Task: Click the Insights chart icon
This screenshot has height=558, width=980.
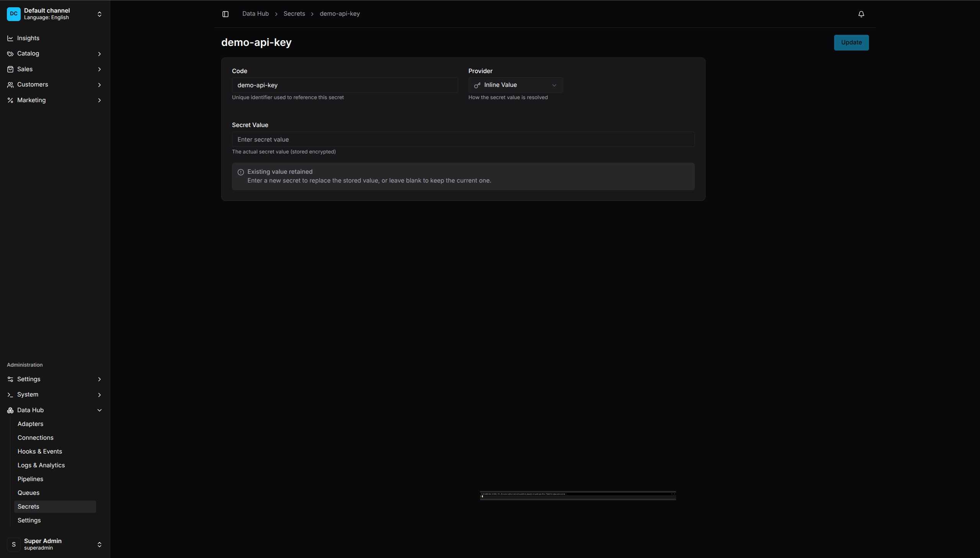Action: [x=10, y=38]
